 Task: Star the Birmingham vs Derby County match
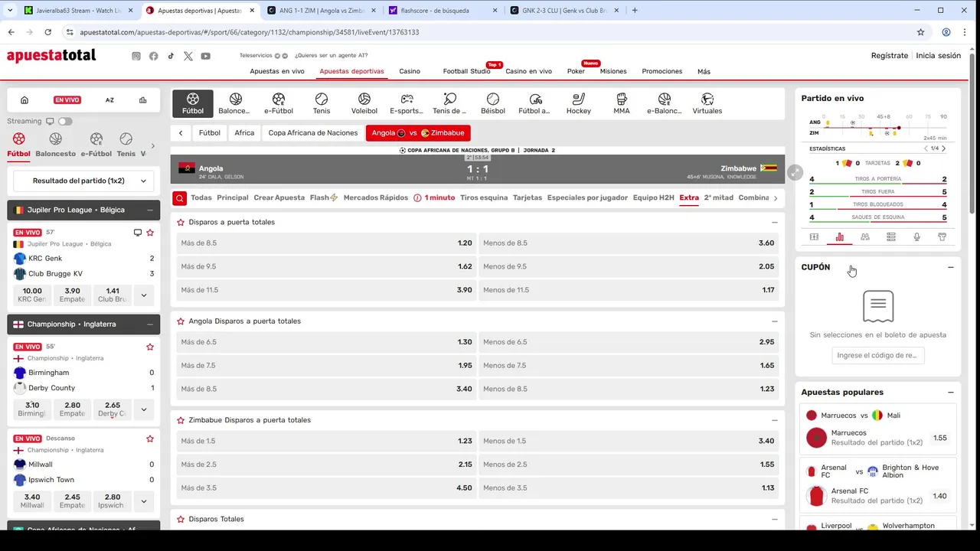pyautogui.click(x=150, y=347)
